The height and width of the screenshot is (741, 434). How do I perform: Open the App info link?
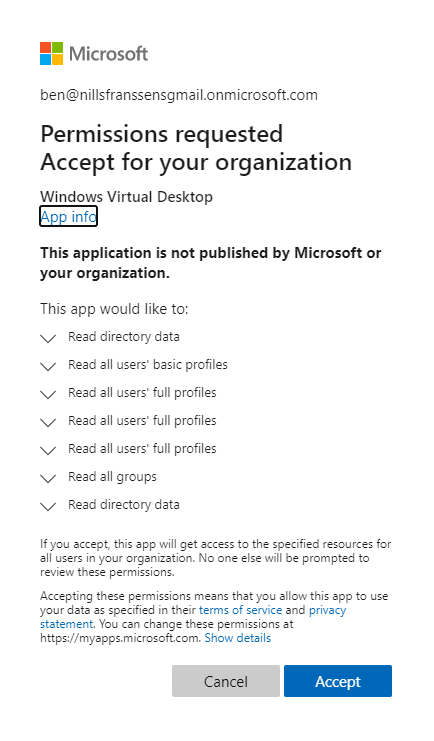click(x=69, y=216)
